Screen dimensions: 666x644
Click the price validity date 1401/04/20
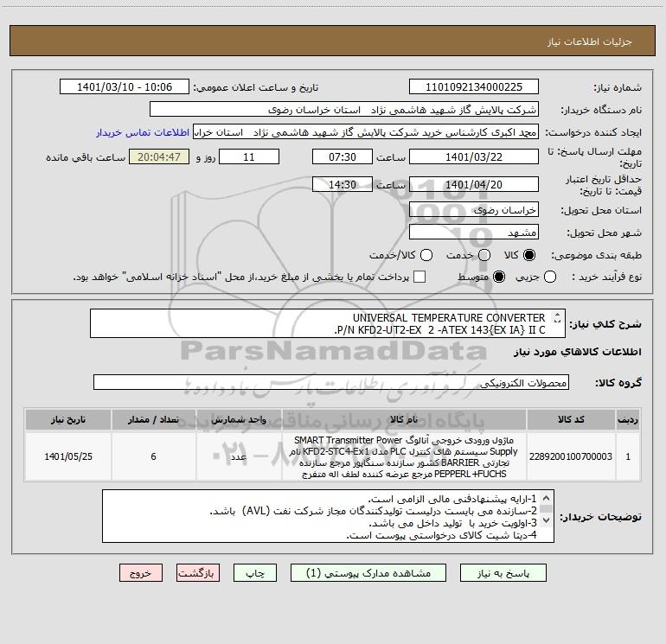[474, 184]
